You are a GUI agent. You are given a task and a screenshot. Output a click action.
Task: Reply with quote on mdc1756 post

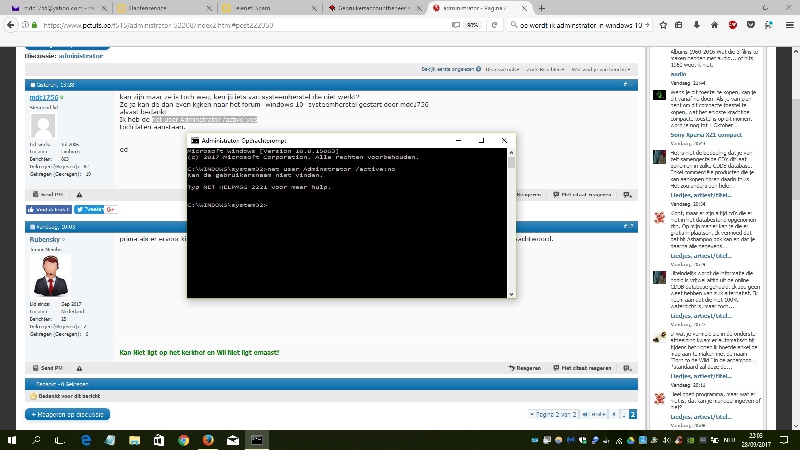582,194
